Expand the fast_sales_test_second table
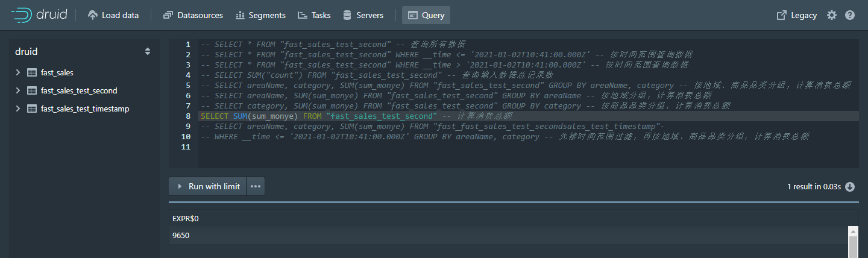This screenshot has width=868, height=258. pyautogui.click(x=17, y=90)
